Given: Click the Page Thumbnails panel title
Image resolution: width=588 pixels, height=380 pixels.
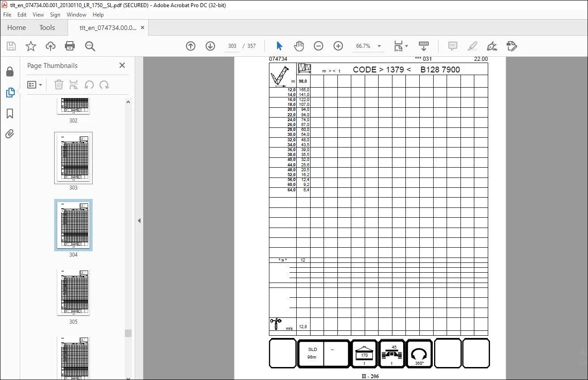Looking at the screenshot, I should click(x=52, y=65).
